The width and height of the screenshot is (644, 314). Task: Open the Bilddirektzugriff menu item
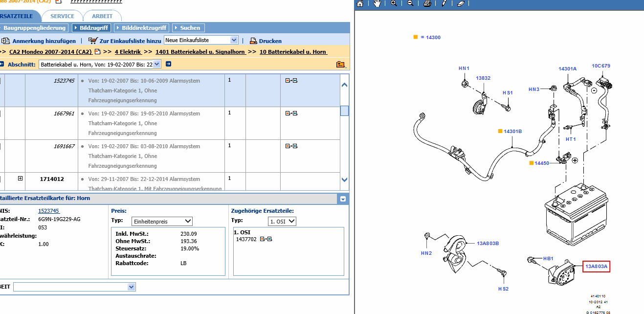[141, 28]
